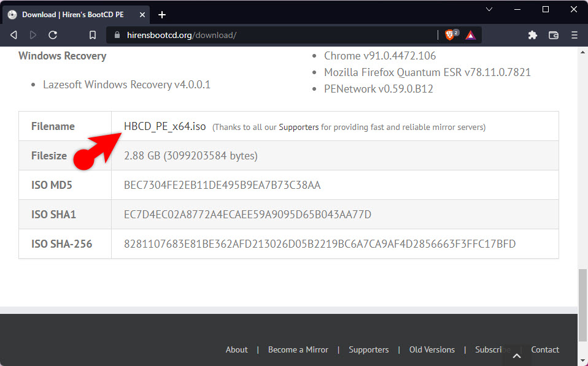
Task: Open the Subscribe footer link
Action: point(493,349)
